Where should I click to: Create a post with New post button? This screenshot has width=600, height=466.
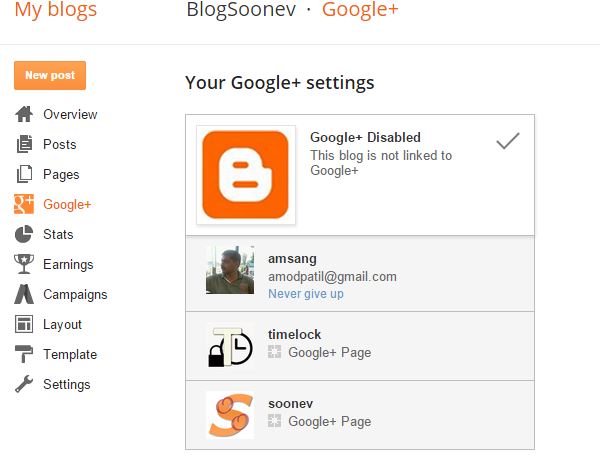click(50, 75)
